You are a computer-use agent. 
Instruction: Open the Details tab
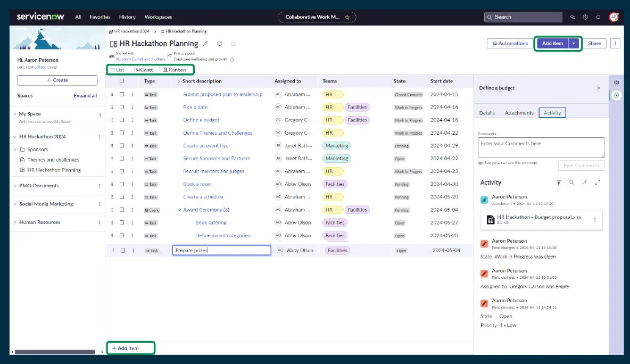click(487, 113)
